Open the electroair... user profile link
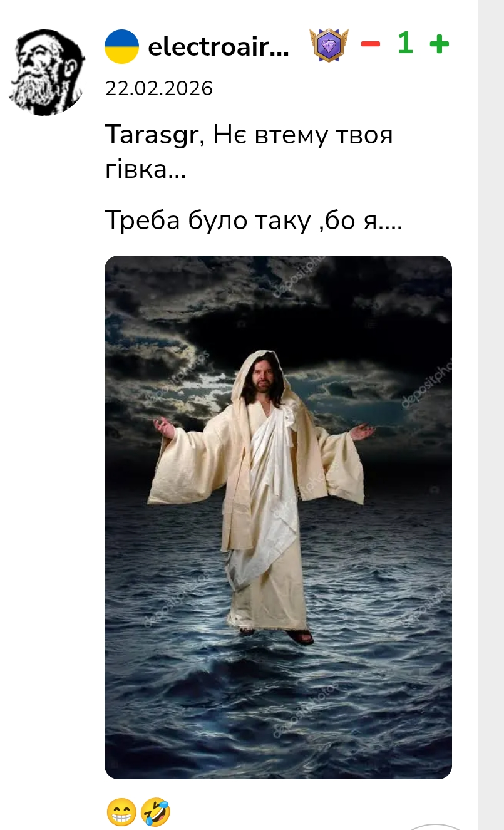Viewport: 504px width, 830px height. pos(219,47)
